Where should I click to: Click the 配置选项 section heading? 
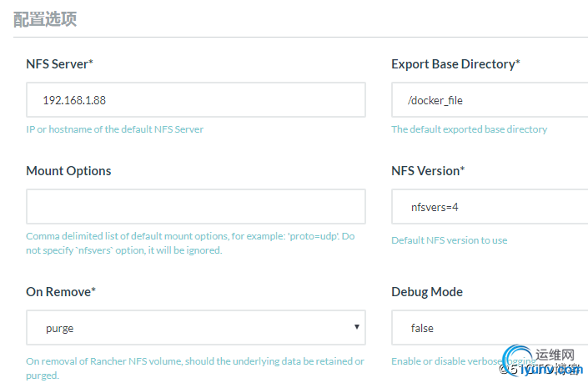[45, 19]
